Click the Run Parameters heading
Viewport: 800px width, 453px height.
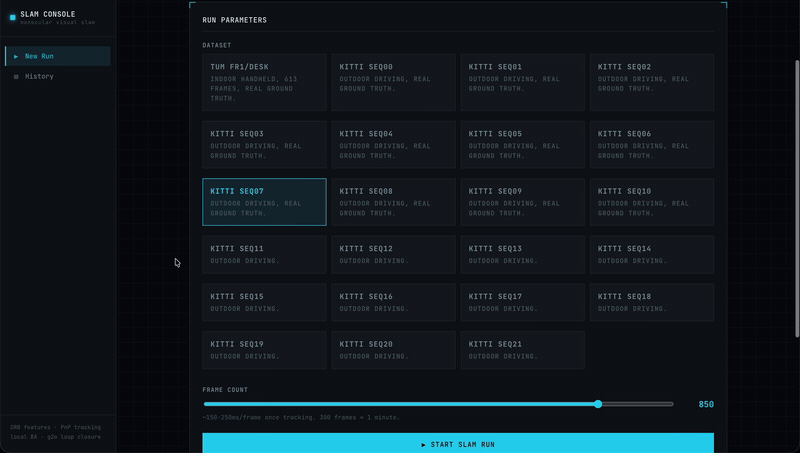pos(234,20)
